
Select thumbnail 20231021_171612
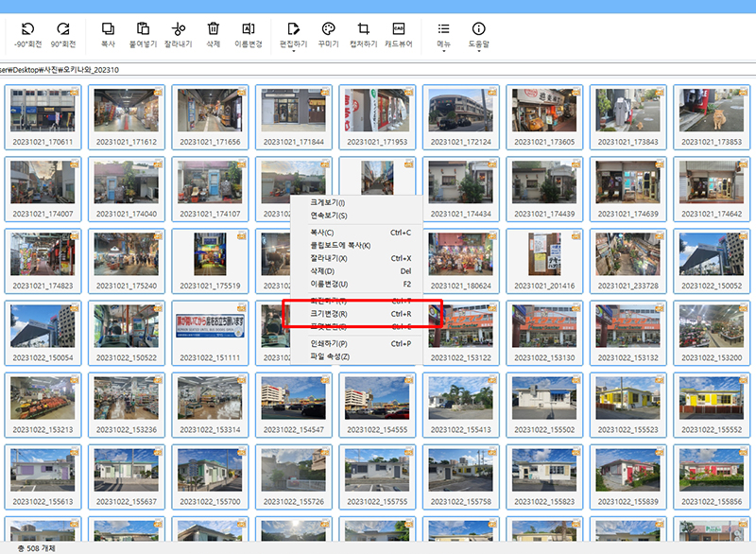click(127, 117)
